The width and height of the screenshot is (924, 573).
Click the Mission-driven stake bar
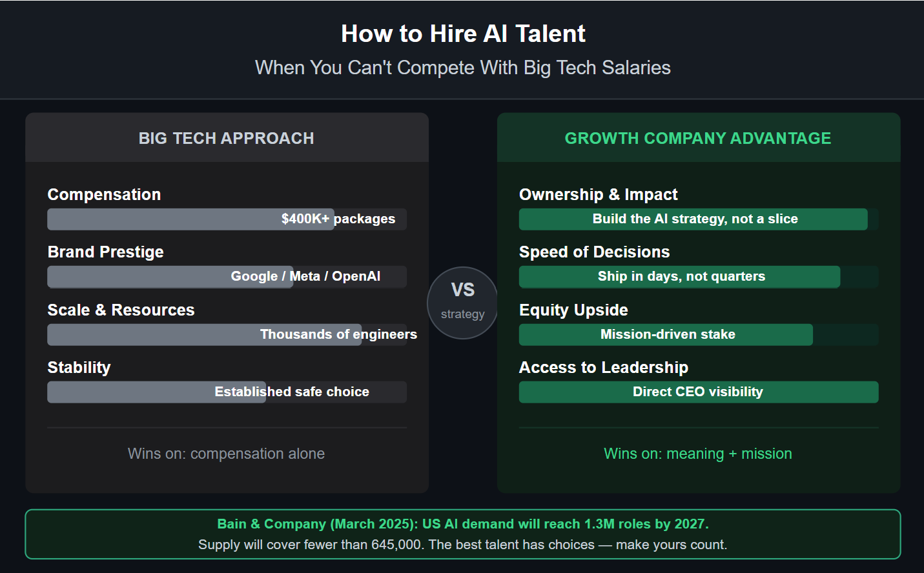coord(698,335)
